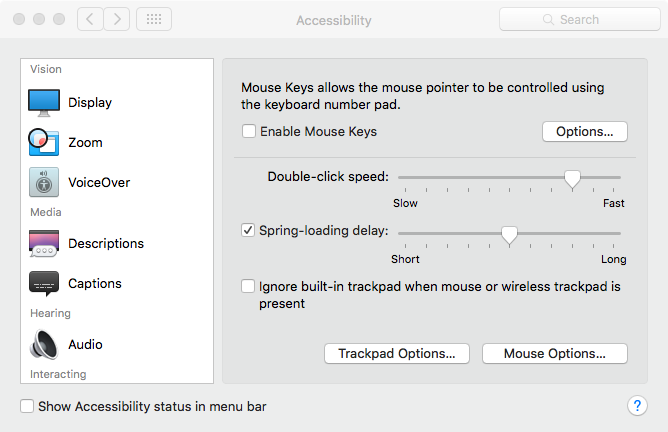Check Show Accessibility status in menu bar
The image size is (668, 432).
tap(27, 406)
